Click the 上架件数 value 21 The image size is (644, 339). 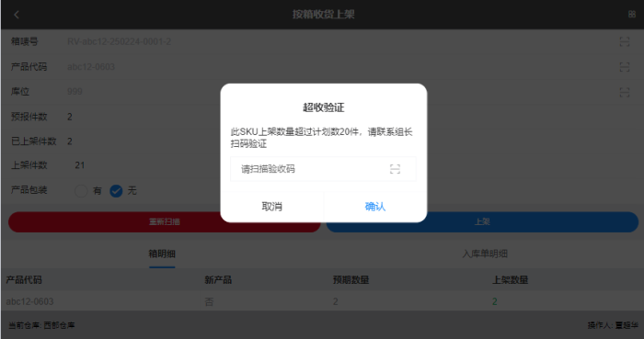click(x=80, y=165)
